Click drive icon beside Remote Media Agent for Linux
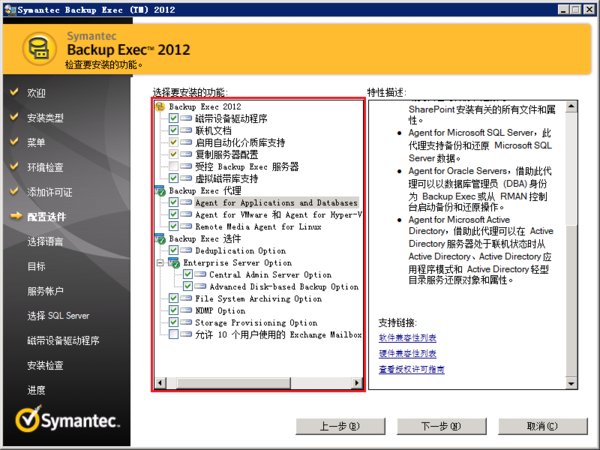Image resolution: width=600 pixels, height=450 pixels. pyautogui.click(x=186, y=226)
